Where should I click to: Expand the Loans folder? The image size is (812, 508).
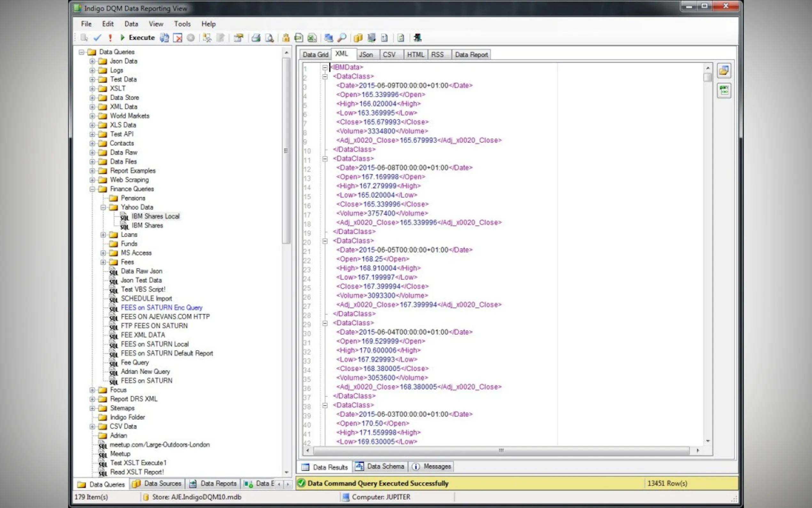click(x=103, y=234)
